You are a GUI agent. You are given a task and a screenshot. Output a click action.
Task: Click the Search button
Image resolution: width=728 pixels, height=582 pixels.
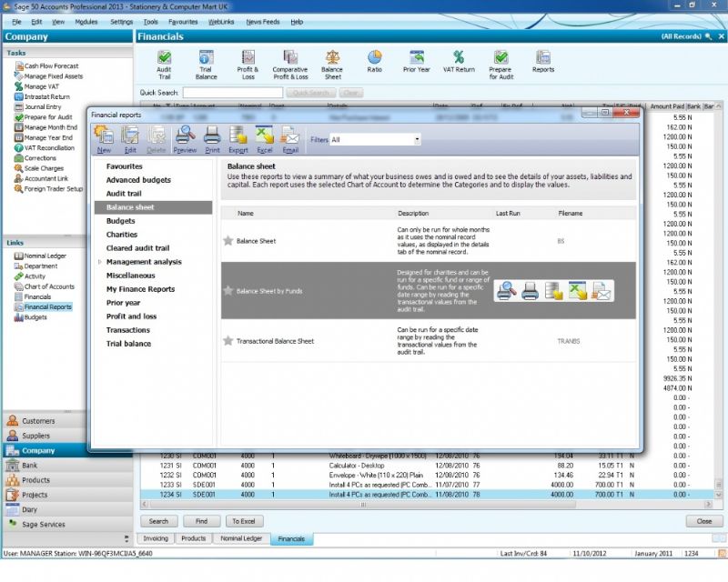[158, 521]
